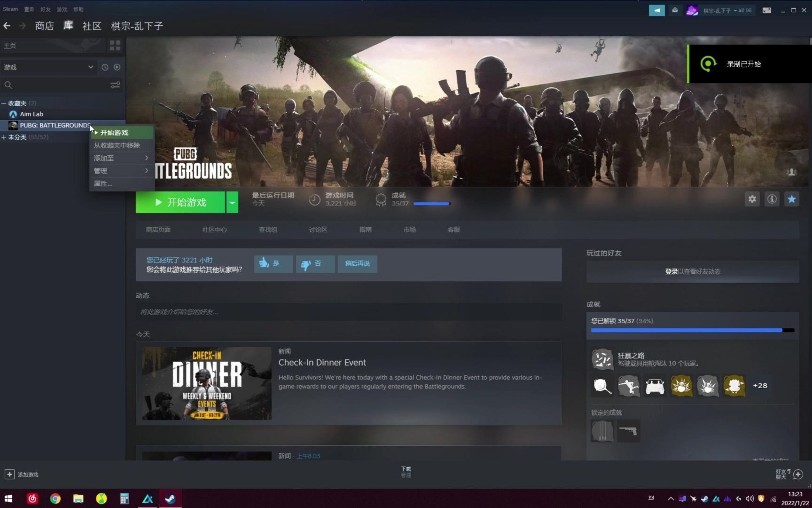
Task: Click the achievements progress bar 35/37
Action: [x=432, y=204]
